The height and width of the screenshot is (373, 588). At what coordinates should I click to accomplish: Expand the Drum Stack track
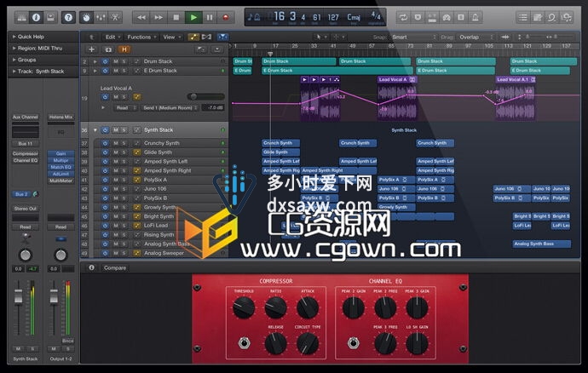coord(95,61)
